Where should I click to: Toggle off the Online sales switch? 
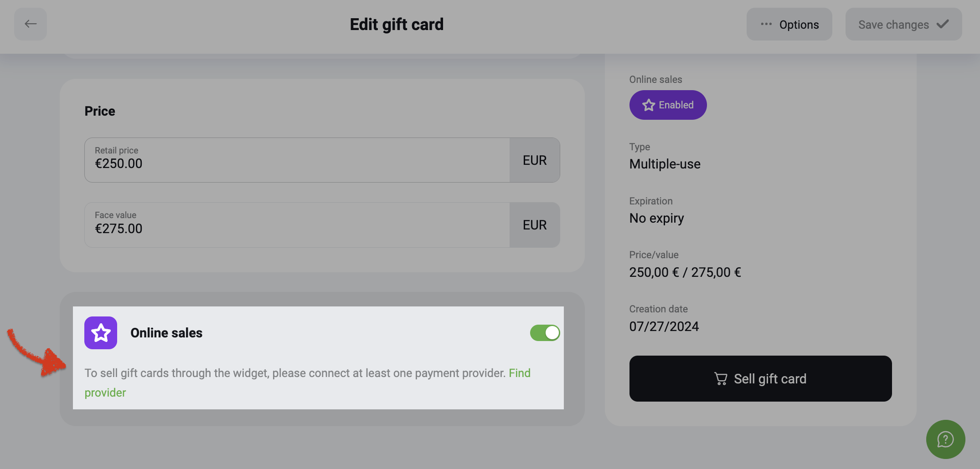[545, 333]
